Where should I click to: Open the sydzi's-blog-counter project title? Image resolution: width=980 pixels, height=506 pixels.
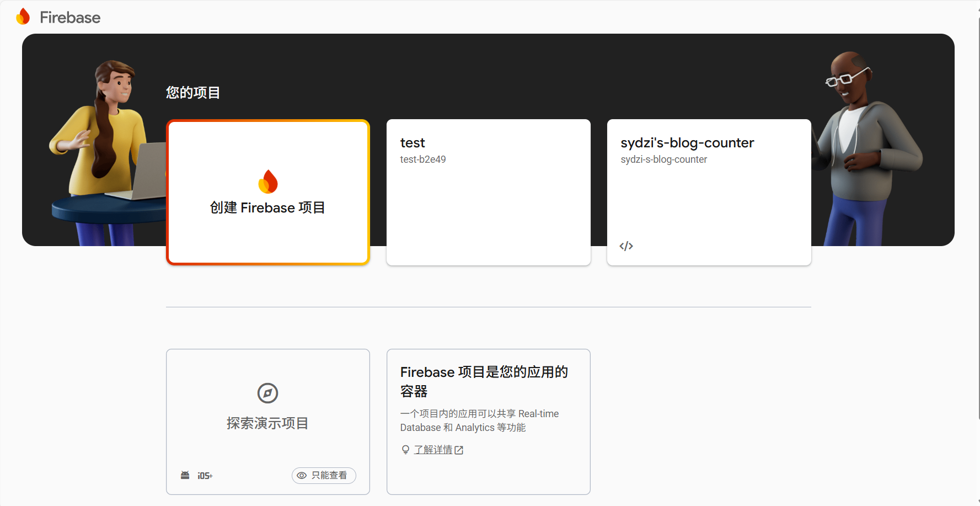(x=687, y=143)
